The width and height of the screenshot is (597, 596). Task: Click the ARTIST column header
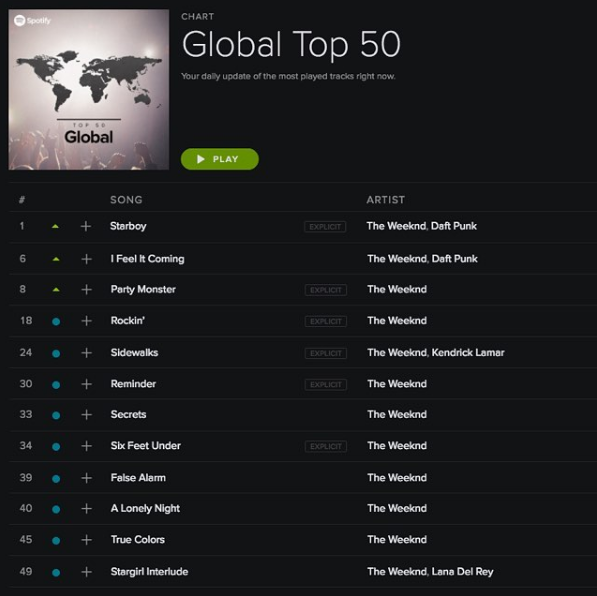coord(385,200)
